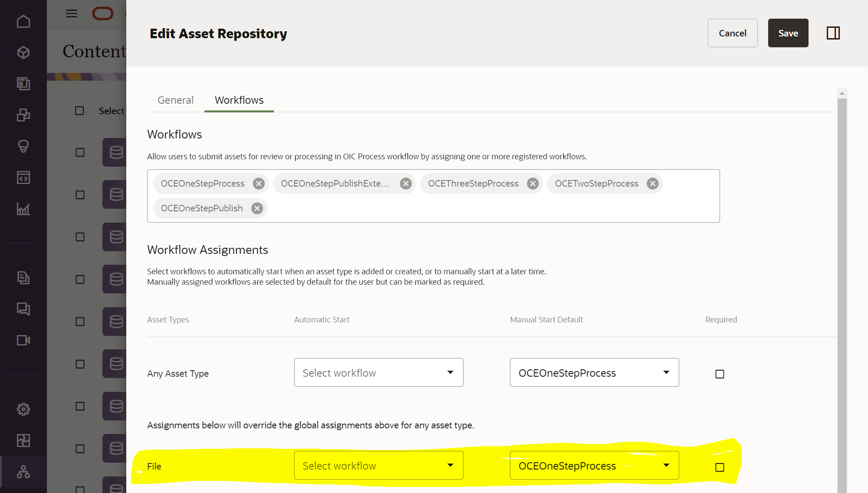Click the vertical scrollbar track
The width and height of the screenshot is (868, 493).
(842, 295)
